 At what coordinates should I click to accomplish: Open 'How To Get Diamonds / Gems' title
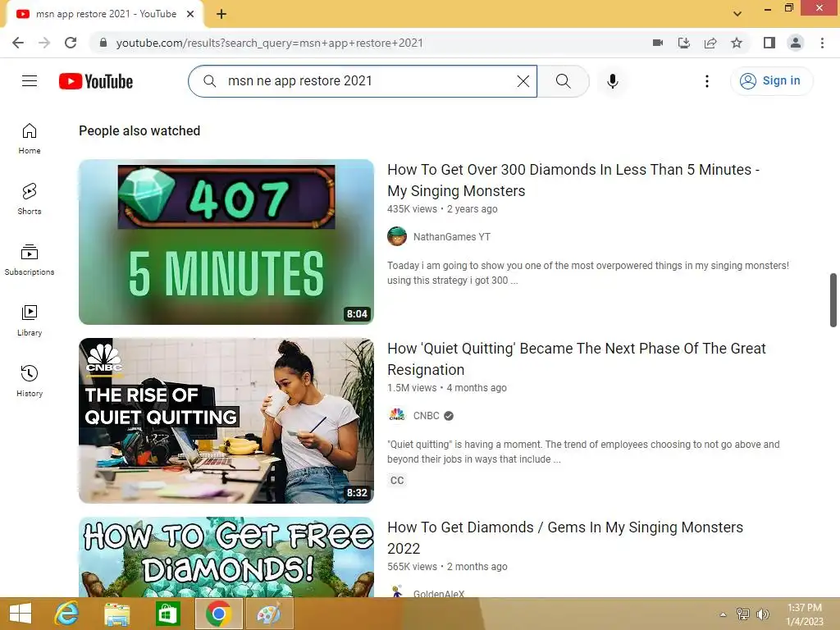pos(565,538)
